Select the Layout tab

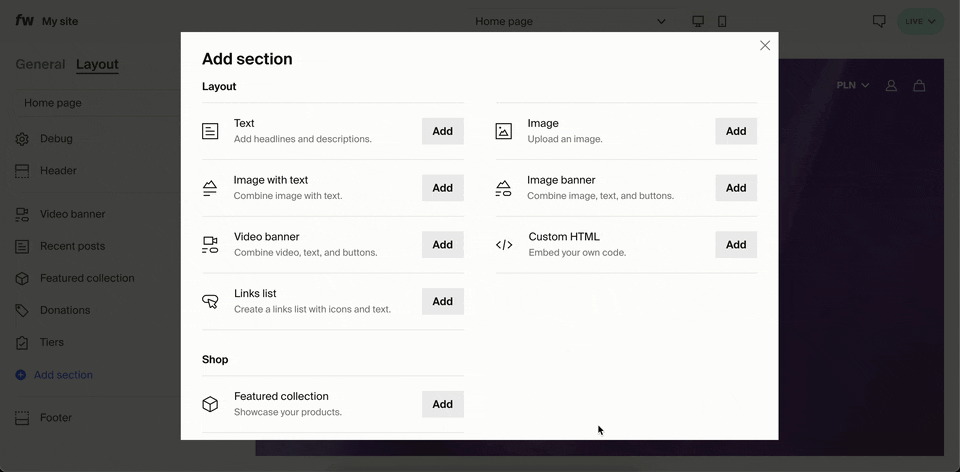tap(97, 64)
